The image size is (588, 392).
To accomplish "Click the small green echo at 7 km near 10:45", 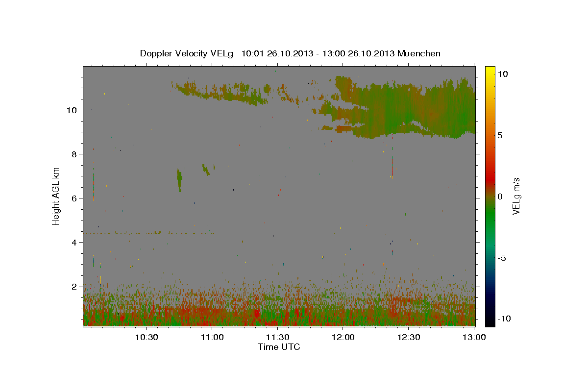I will tap(179, 180).
